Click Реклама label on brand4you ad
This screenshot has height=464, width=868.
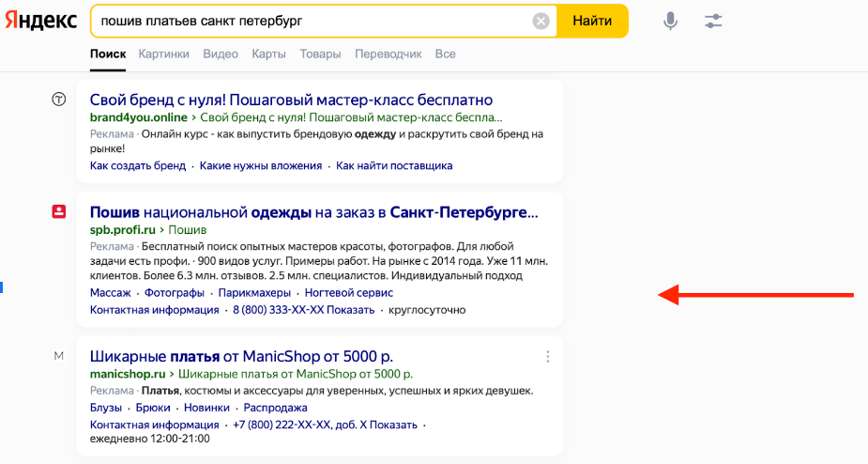[x=112, y=134]
